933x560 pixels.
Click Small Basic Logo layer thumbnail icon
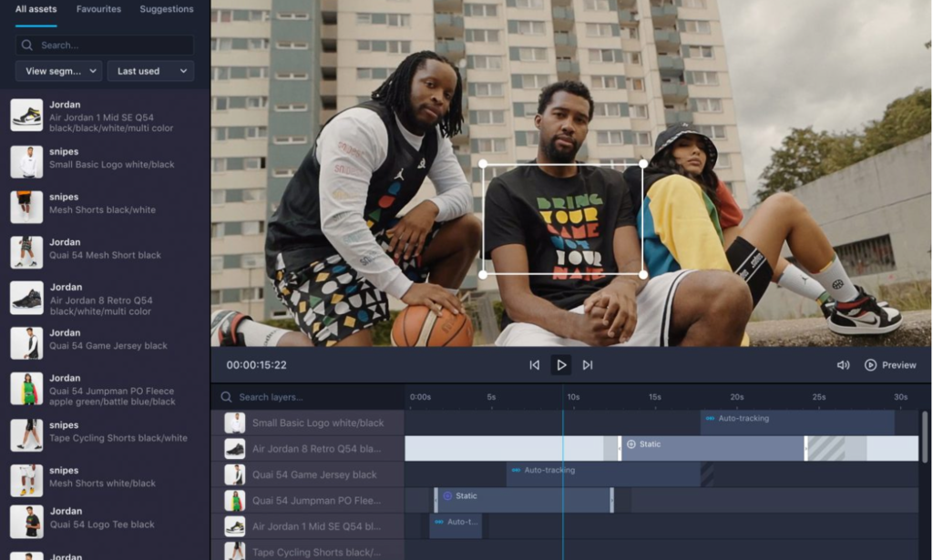(x=235, y=423)
